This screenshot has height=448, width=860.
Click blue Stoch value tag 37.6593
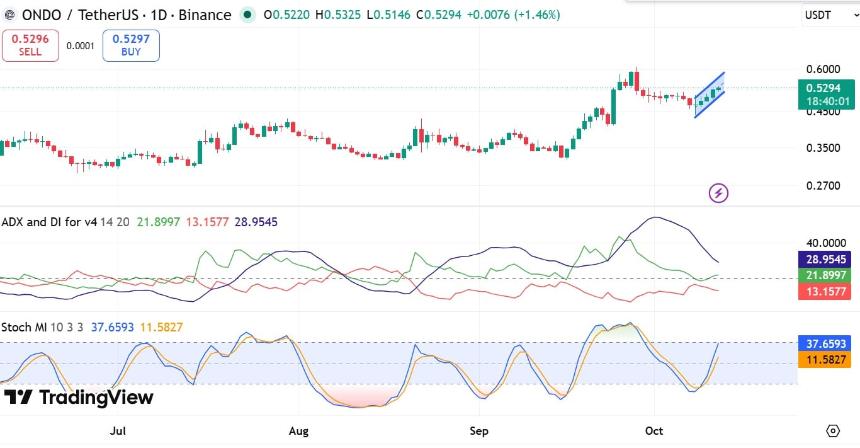[825, 344]
